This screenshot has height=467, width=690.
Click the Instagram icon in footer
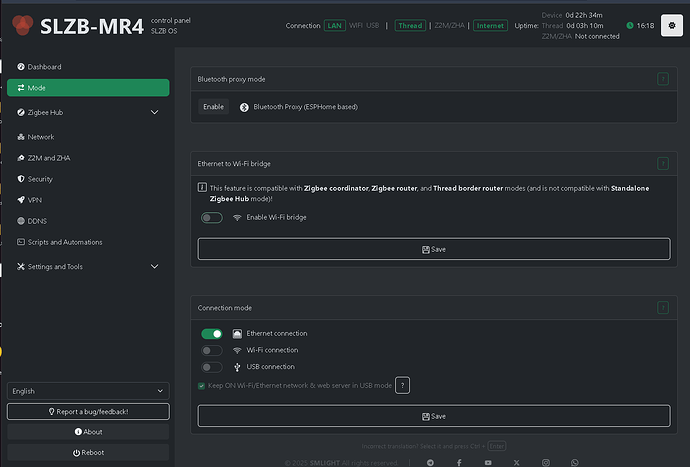(545, 462)
